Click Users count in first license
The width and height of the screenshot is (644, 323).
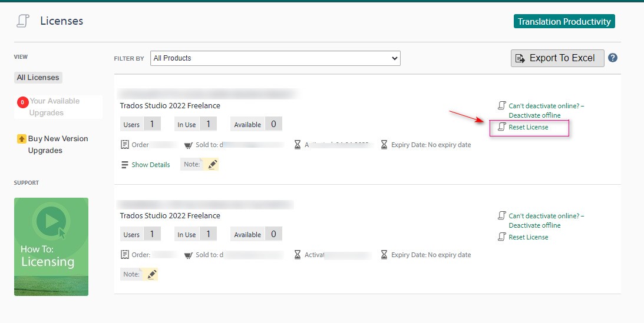(x=152, y=124)
